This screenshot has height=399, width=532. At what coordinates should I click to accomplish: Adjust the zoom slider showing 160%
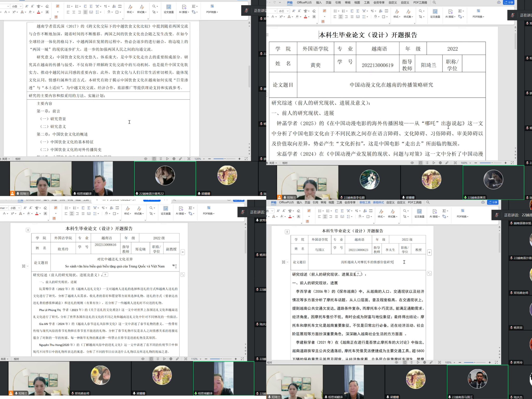pos(492,163)
